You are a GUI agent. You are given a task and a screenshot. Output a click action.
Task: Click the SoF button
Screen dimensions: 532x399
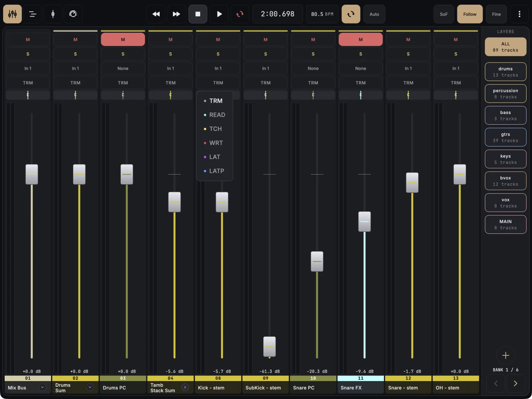point(444,14)
